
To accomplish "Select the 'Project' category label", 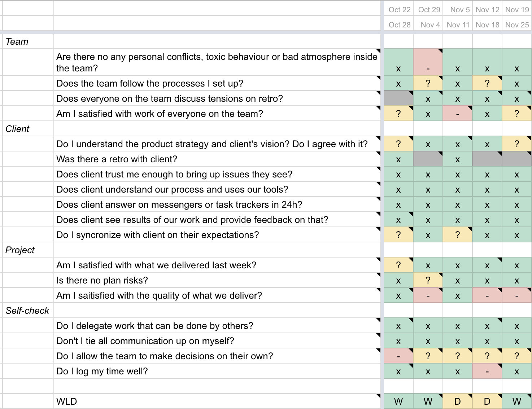I will pyautogui.click(x=28, y=250).
